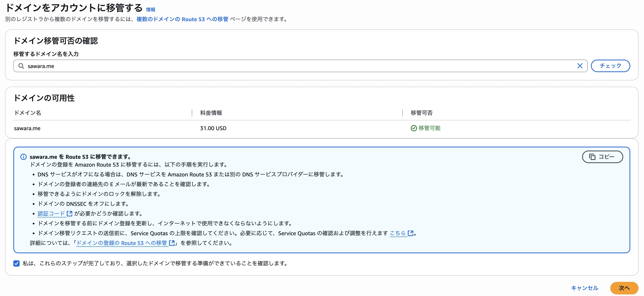The width and height of the screenshot is (644, 296).
Task: Open 複数のドメインの Route 53 への移管 link
Action: (182, 19)
